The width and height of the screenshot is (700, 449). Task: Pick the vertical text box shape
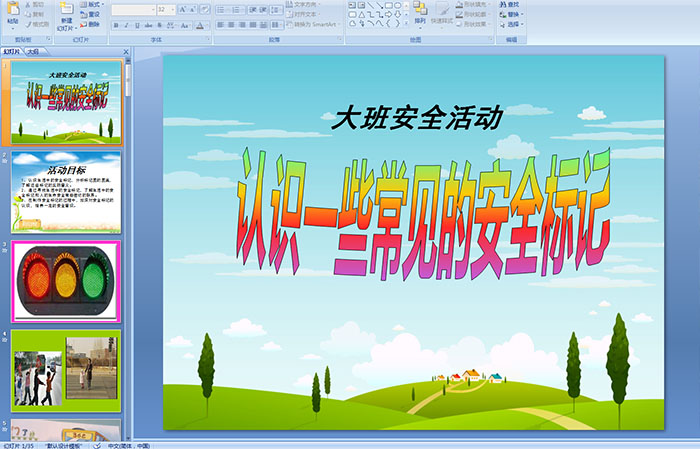(361, 5)
